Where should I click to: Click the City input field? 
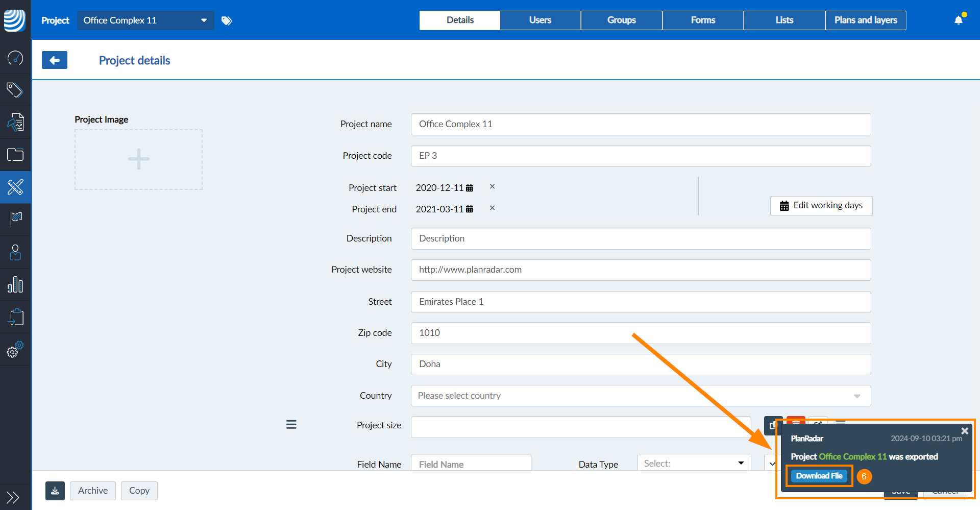(641, 364)
